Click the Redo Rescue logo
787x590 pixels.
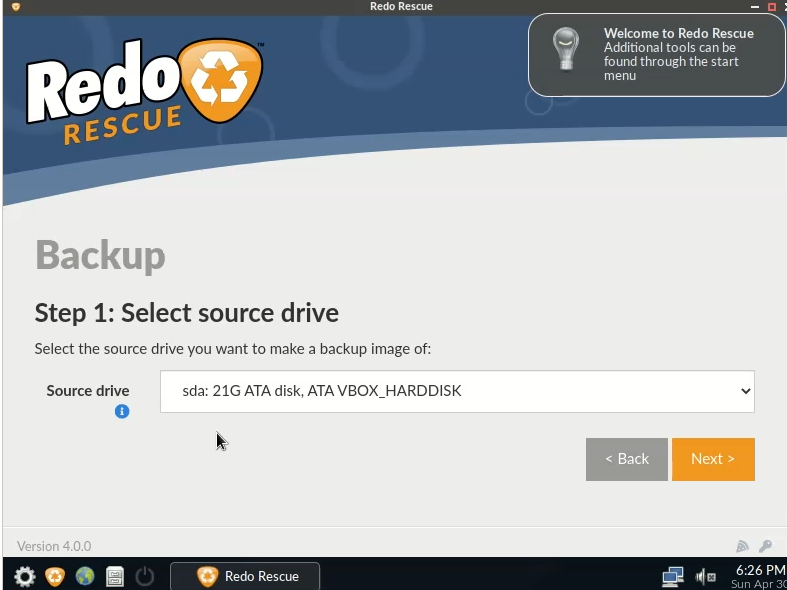tap(145, 90)
